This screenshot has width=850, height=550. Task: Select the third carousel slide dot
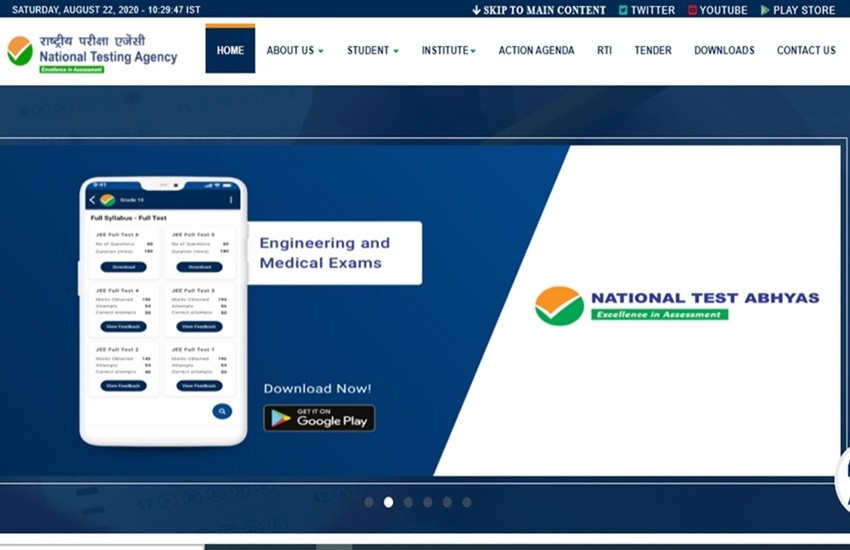408,502
